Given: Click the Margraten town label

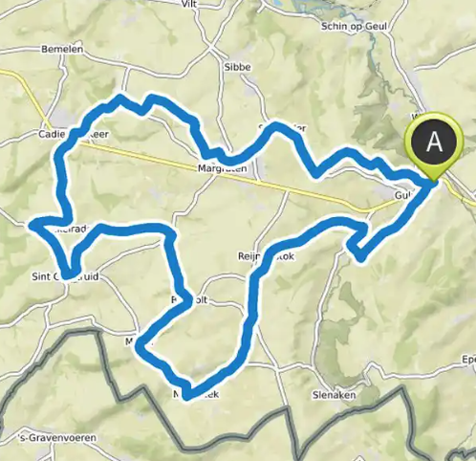Looking at the screenshot, I should (222, 168).
